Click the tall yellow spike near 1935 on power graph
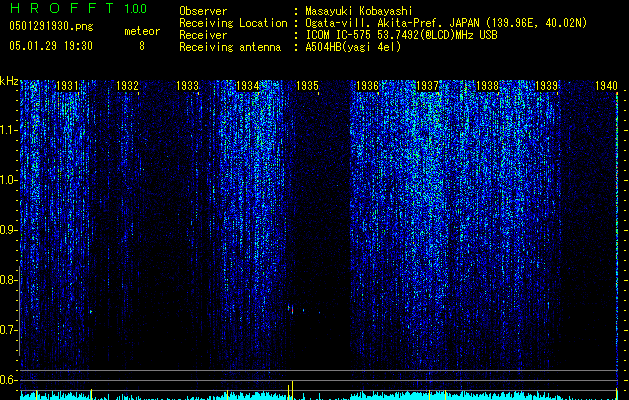Screen dimensions: 629x400 click(x=292, y=390)
